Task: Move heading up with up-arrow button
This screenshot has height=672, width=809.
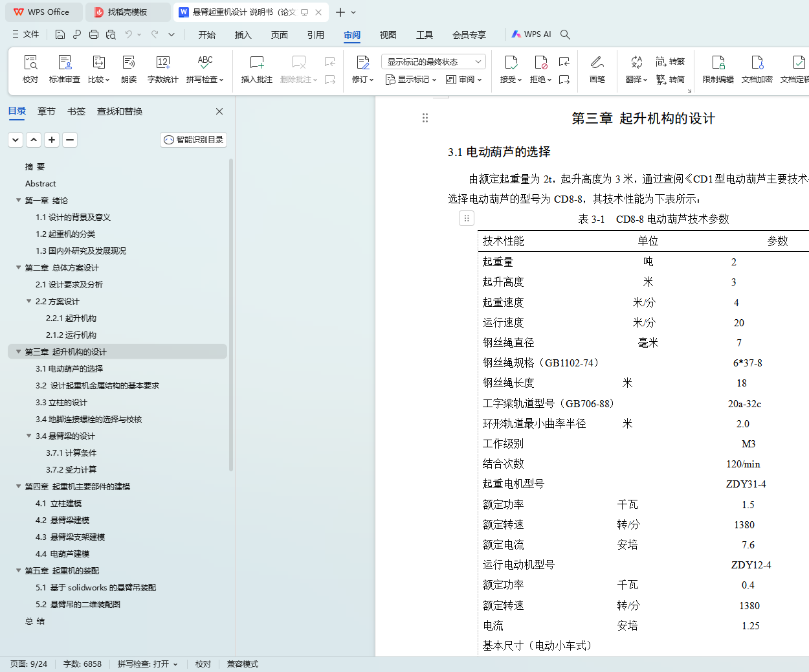Action: click(x=34, y=139)
